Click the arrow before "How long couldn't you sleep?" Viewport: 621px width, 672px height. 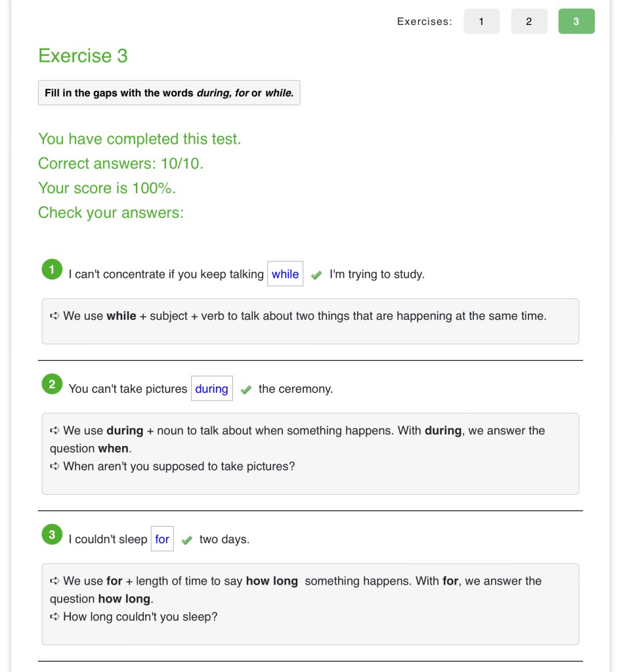coord(55,617)
